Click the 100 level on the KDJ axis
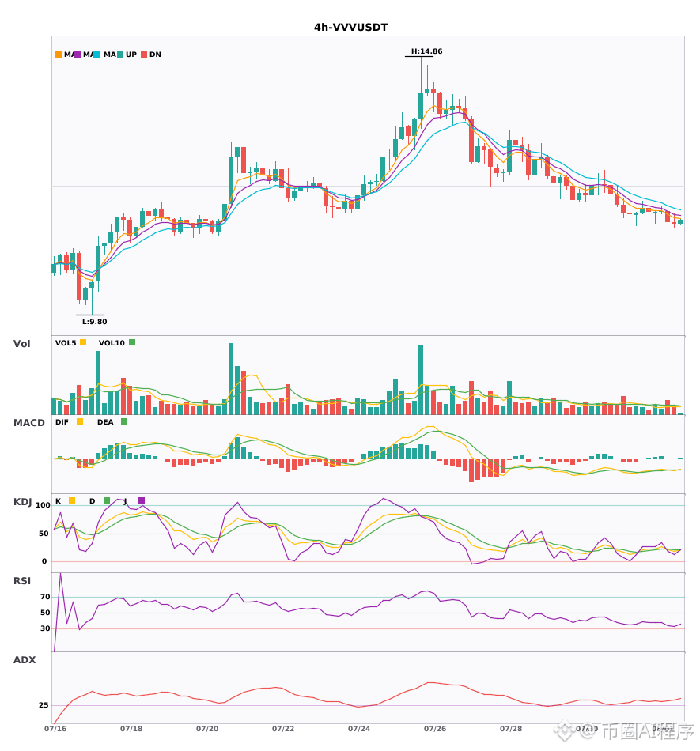This screenshot has height=751, width=700. point(43,505)
